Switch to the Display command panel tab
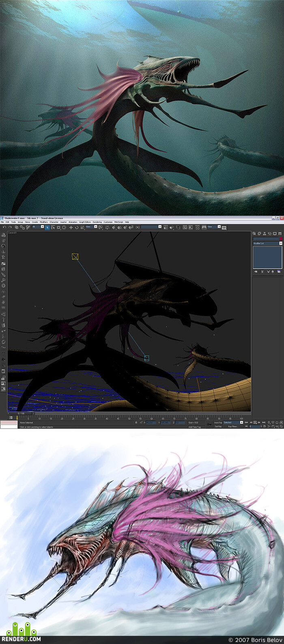284x644 pixels. click(275, 233)
